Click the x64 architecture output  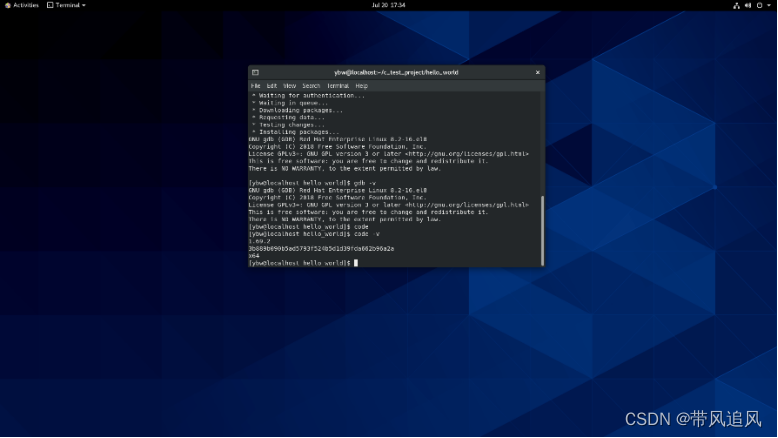[x=254, y=256]
